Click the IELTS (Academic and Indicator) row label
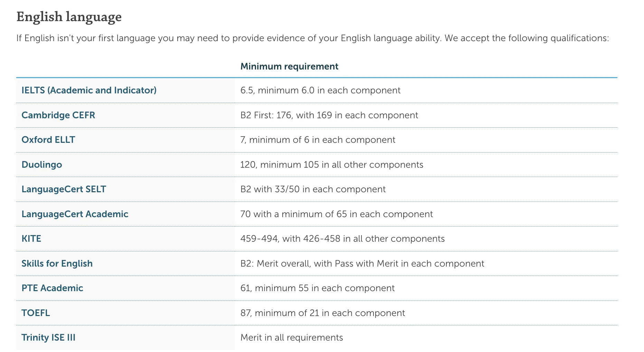 click(x=89, y=90)
